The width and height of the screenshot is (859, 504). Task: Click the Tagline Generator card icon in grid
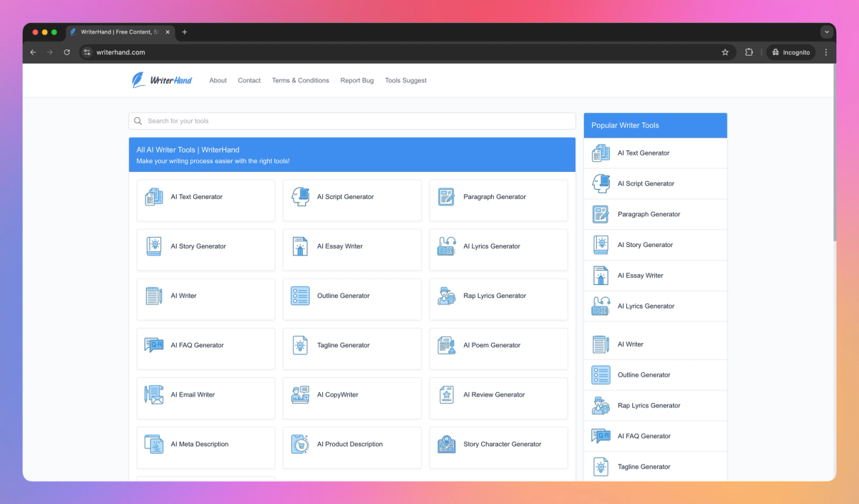(300, 345)
